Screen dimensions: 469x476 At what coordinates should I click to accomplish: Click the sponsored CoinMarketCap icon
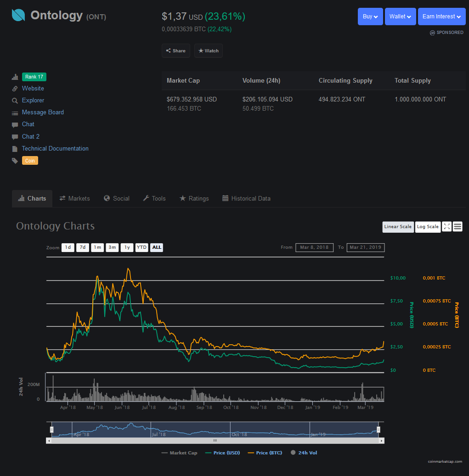point(432,33)
